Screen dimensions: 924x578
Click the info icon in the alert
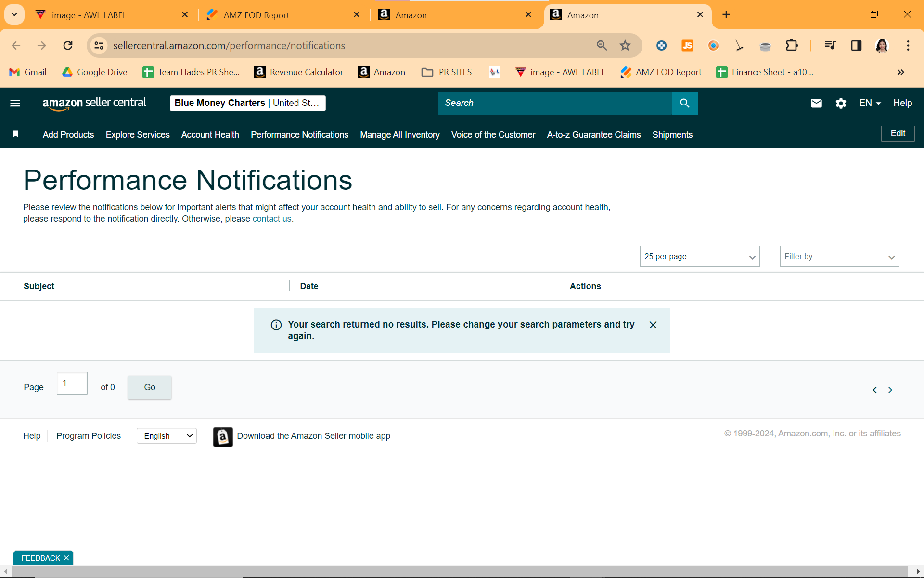click(276, 325)
